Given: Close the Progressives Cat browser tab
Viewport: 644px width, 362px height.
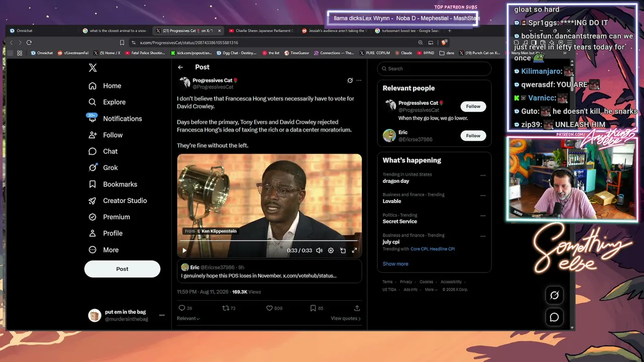Looking at the screenshot, I should point(219,31).
